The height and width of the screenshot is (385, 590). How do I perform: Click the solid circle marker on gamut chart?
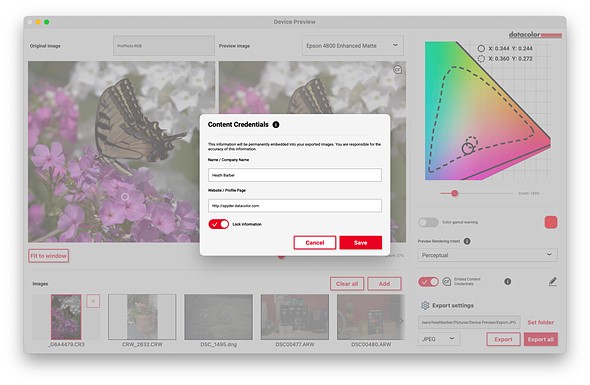(468, 148)
